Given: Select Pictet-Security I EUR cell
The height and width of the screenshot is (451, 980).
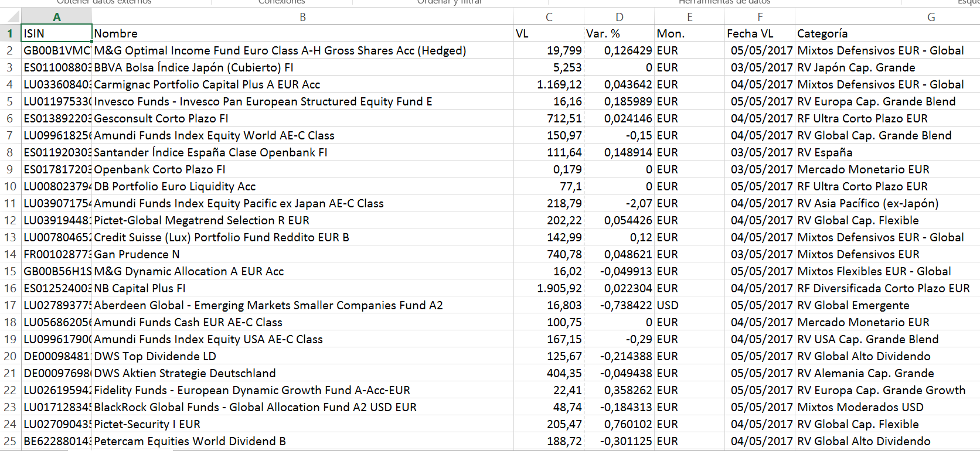Looking at the screenshot, I should [303, 424].
